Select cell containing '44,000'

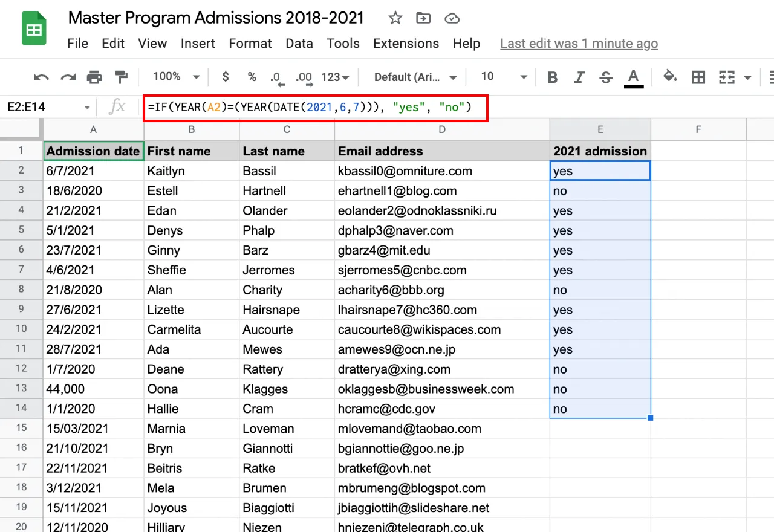93,389
